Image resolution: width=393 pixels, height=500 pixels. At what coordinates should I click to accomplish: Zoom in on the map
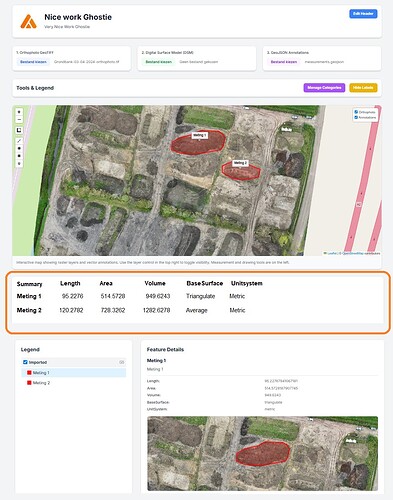(x=19, y=112)
